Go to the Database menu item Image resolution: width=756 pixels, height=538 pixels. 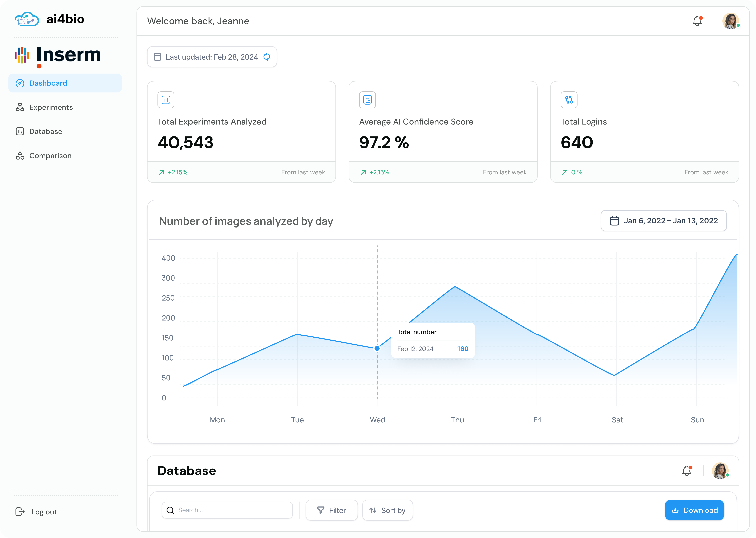pos(65,131)
